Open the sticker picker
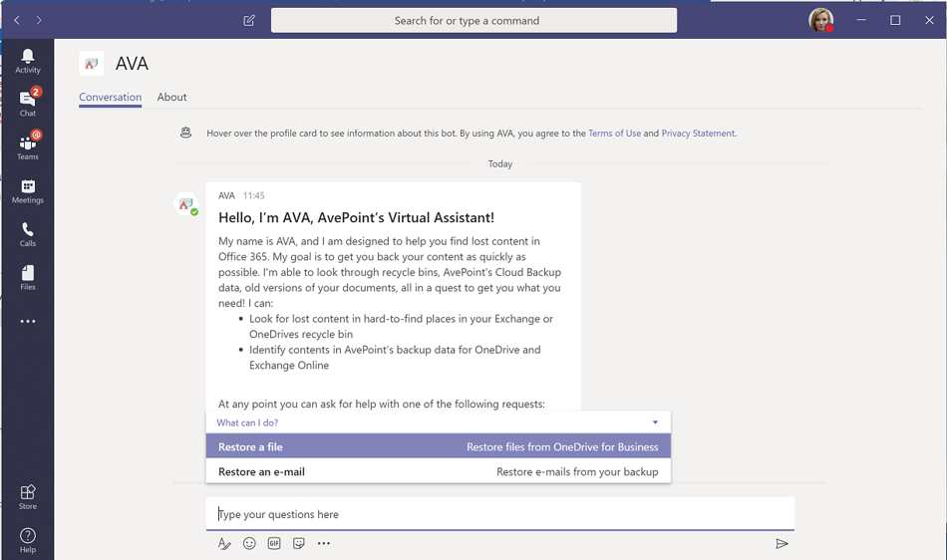Viewport: 947px width, 560px height. (x=299, y=543)
